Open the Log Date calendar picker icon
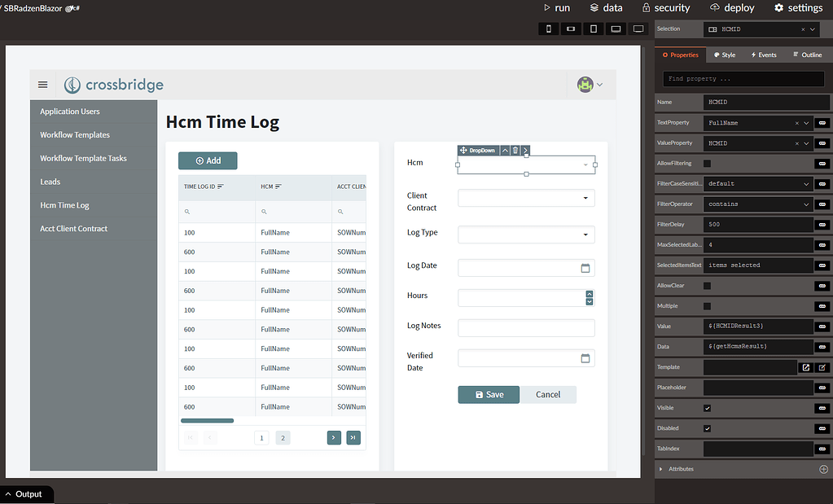Screen dimensions: 833x504 (585, 268)
